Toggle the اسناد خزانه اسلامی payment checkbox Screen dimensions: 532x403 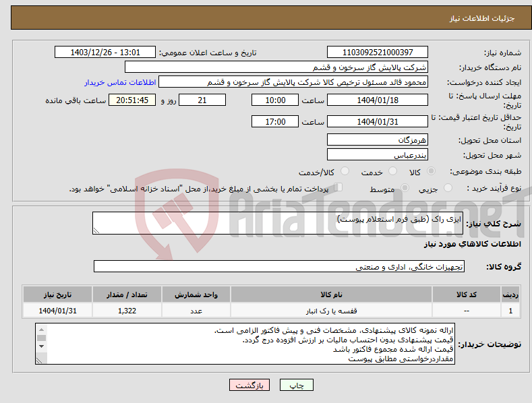click(x=338, y=187)
